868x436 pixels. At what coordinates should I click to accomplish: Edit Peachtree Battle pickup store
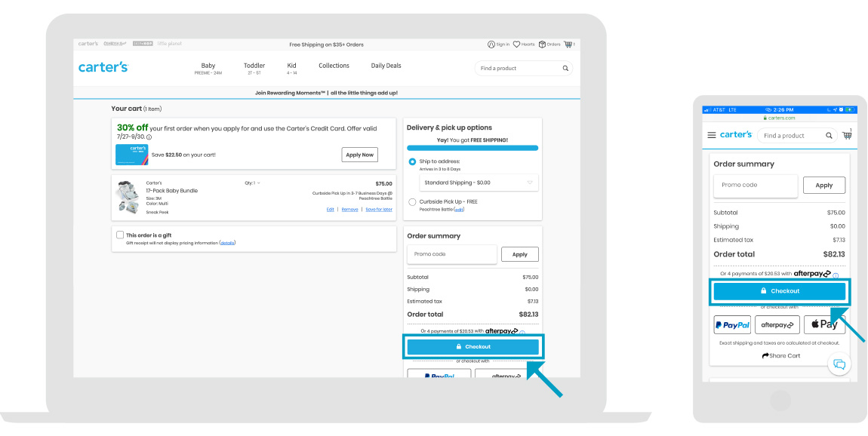tap(460, 210)
